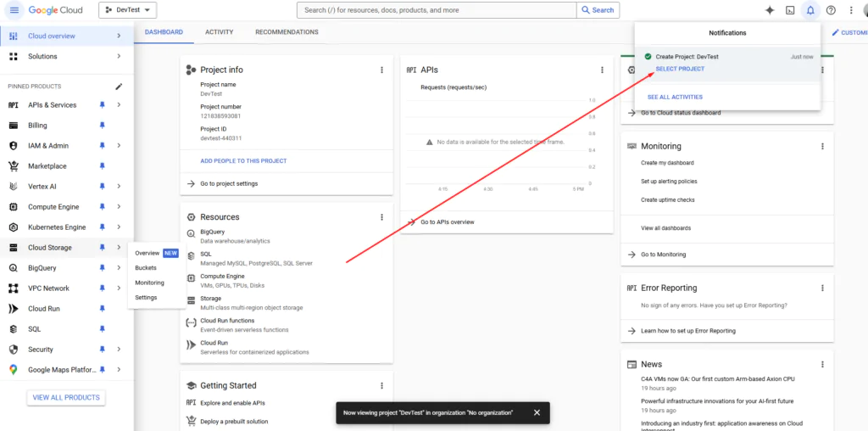Switch to the Dashboard tab
Viewport: 868px width, 431px height.
(164, 32)
